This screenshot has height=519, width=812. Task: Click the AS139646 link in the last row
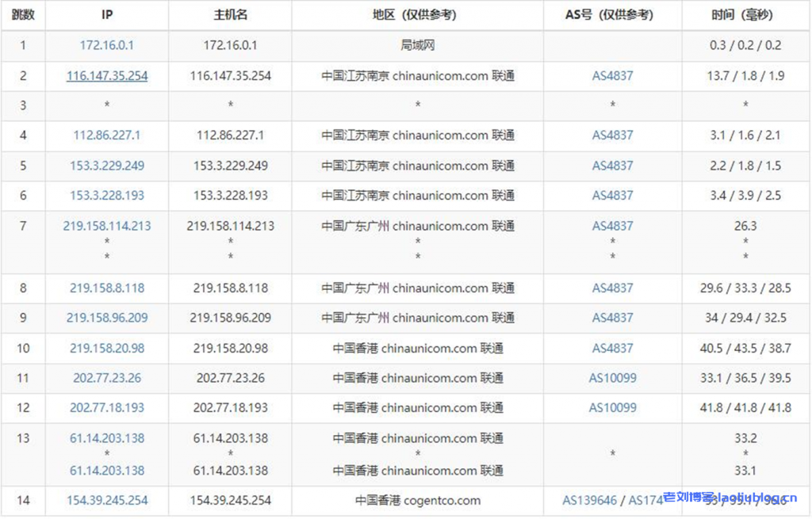[x=590, y=501]
